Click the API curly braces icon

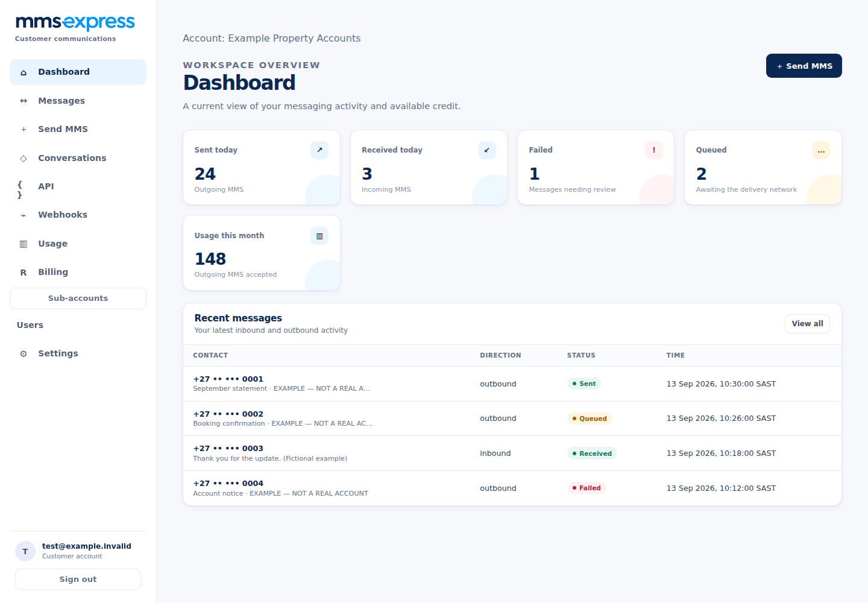tap(20, 189)
